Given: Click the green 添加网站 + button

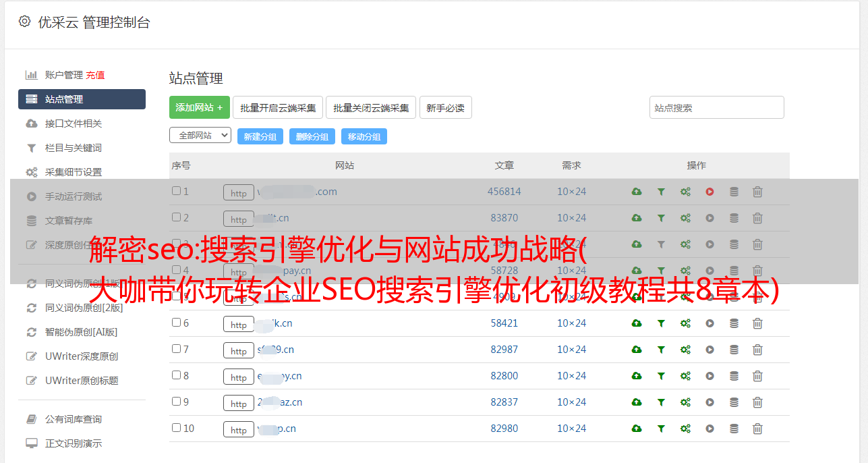Looking at the screenshot, I should (200, 107).
